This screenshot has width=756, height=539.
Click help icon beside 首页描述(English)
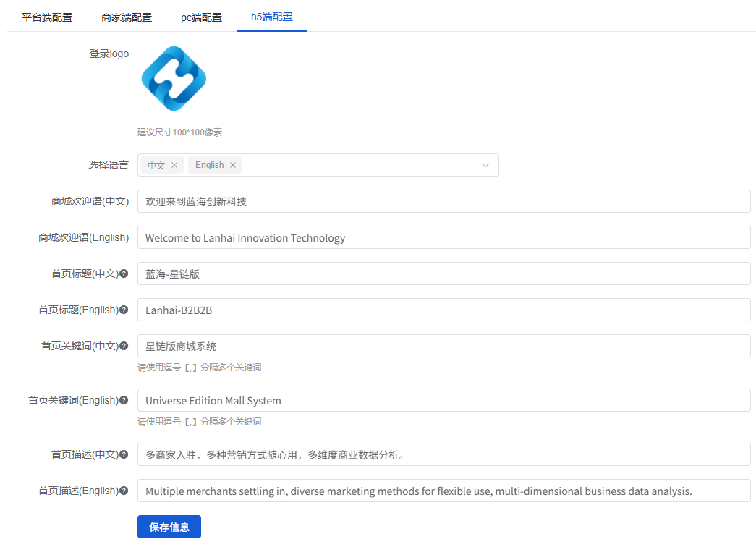[x=124, y=491]
